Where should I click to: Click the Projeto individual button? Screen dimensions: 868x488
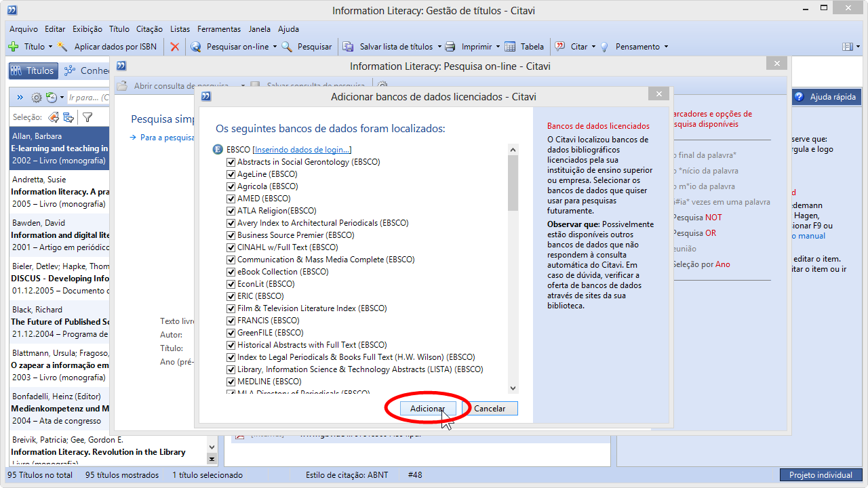(x=821, y=475)
